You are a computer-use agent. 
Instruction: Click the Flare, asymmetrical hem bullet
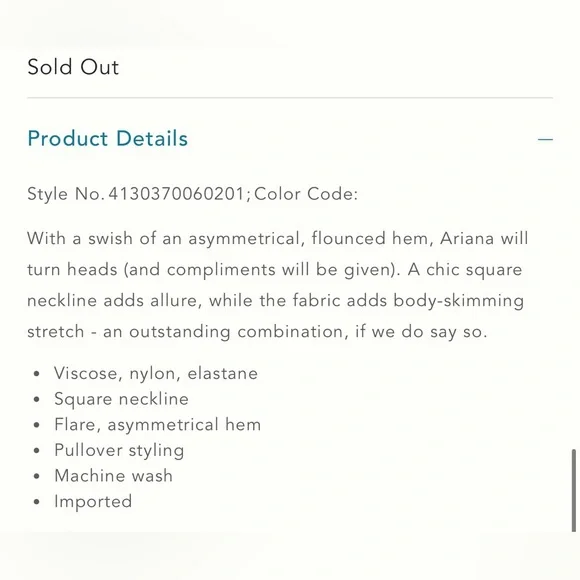tap(158, 424)
